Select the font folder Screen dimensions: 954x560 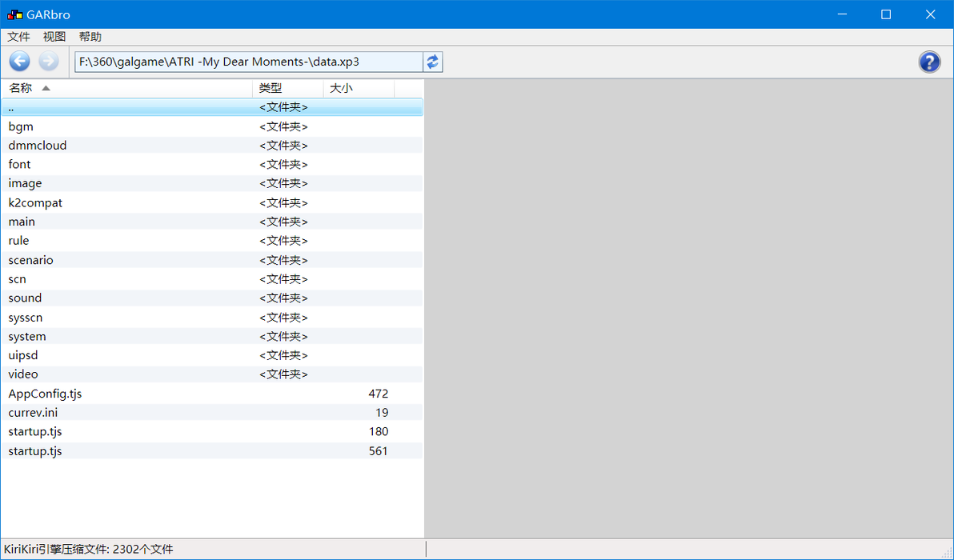pyautogui.click(x=212, y=164)
